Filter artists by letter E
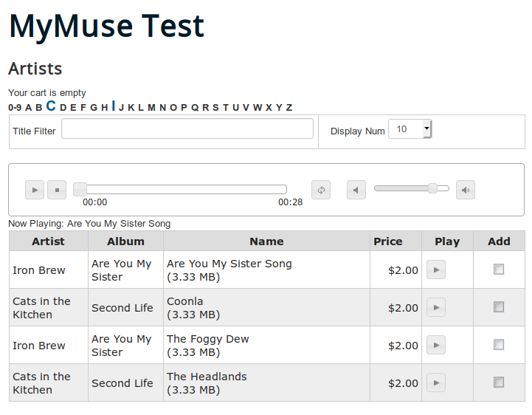532x415 pixels. click(73, 108)
